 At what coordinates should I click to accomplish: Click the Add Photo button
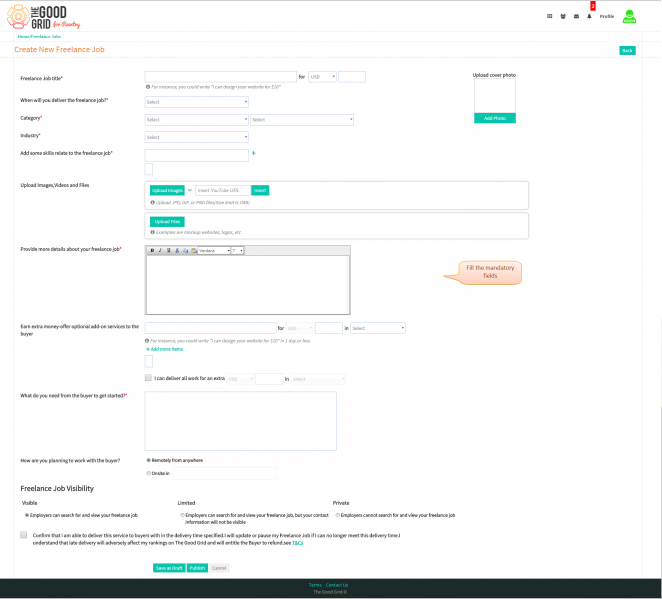coord(495,118)
